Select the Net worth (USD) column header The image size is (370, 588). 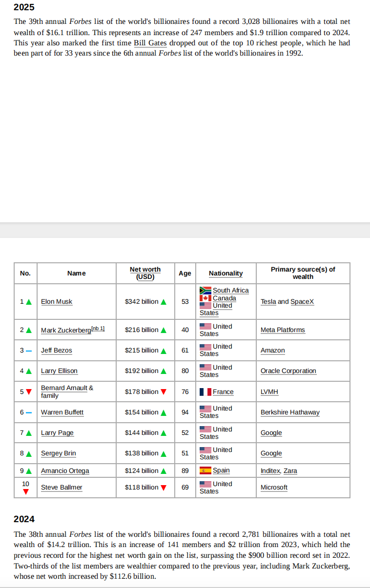145,273
